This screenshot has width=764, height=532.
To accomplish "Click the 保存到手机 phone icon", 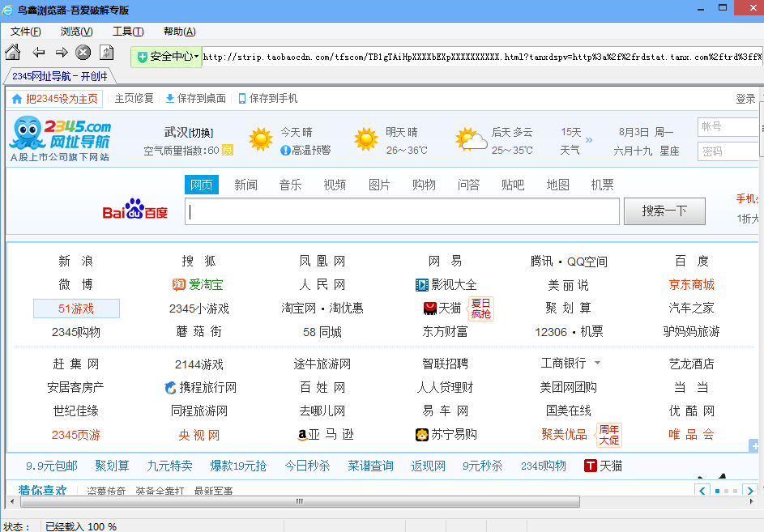I will pos(242,99).
